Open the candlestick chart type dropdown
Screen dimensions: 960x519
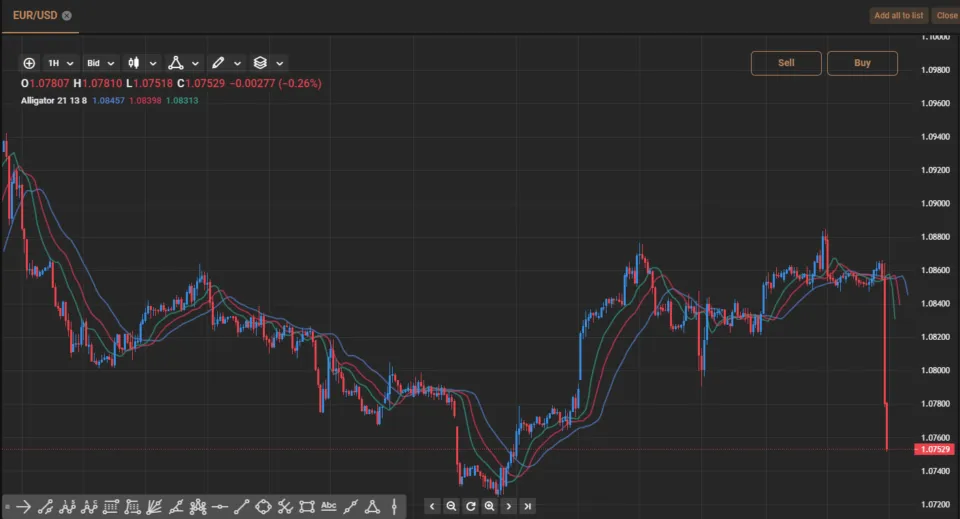[x=142, y=63]
